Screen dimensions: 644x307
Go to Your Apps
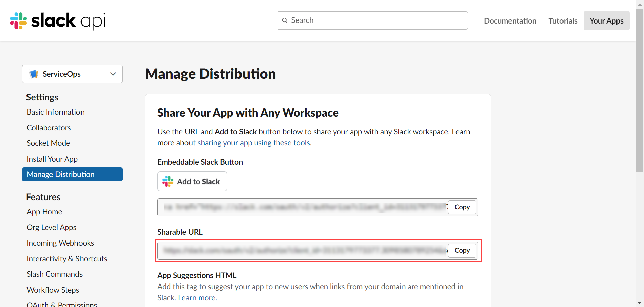tap(606, 21)
